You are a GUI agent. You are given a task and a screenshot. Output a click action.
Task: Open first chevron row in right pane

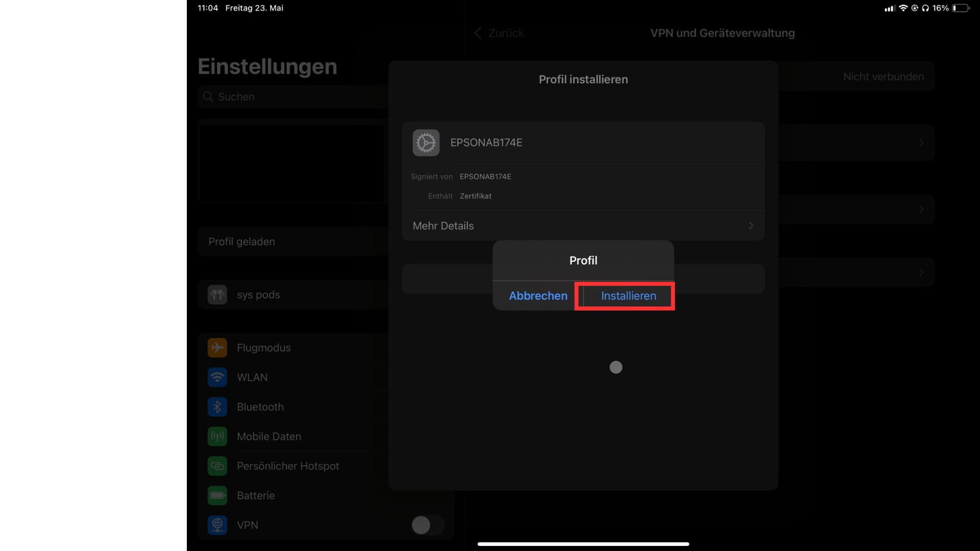pos(921,143)
